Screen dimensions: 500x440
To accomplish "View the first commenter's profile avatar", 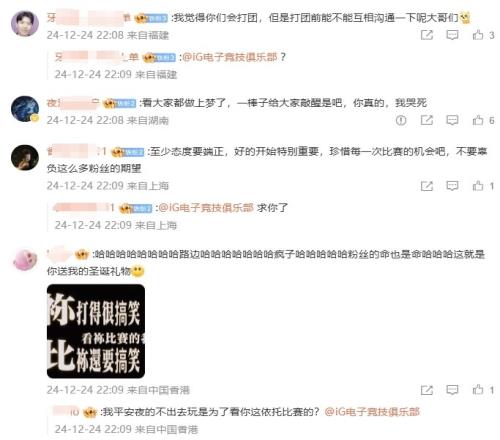I will 25,23.
